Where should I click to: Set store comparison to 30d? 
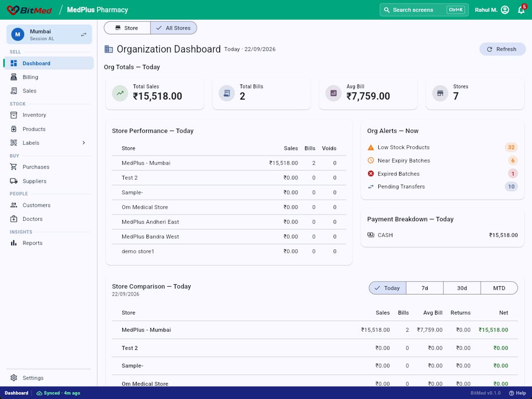click(x=462, y=288)
